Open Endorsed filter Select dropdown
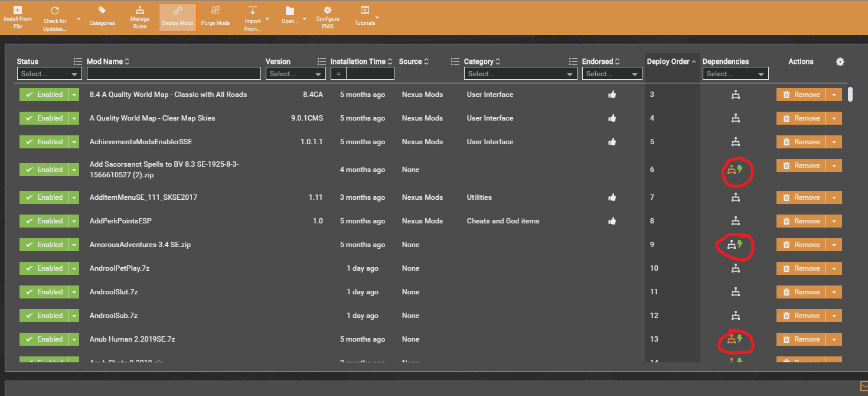The width and height of the screenshot is (868, 396). 612,74
